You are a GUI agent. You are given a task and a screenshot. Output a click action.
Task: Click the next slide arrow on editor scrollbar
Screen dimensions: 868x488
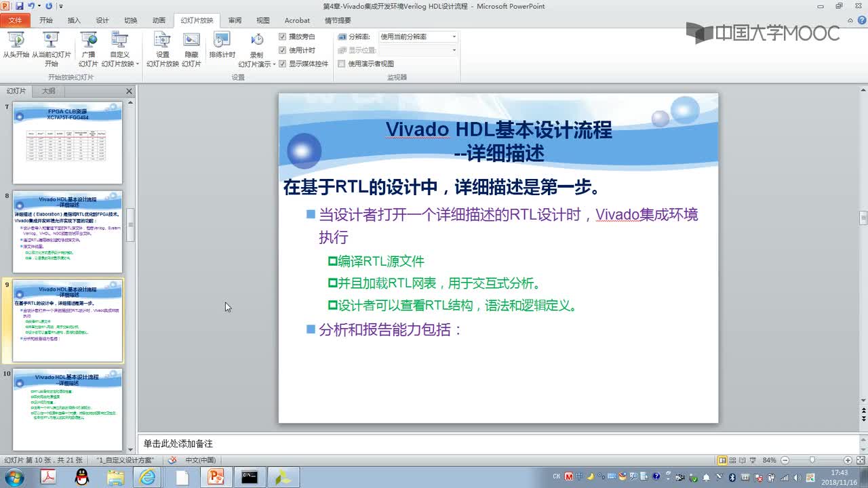click(x=863, y=420)
